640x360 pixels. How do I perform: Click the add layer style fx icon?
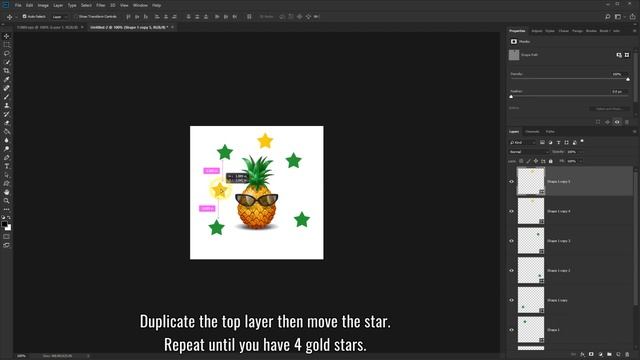point(582,354)
